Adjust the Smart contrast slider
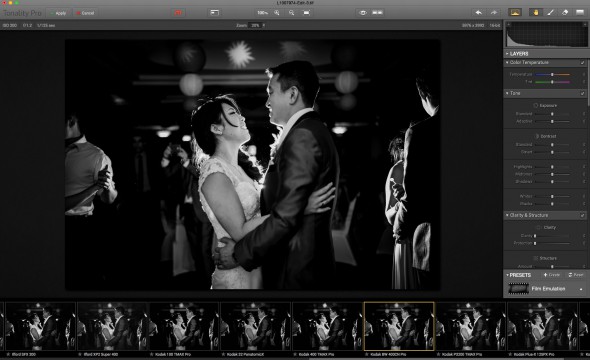 coord(552,152)
